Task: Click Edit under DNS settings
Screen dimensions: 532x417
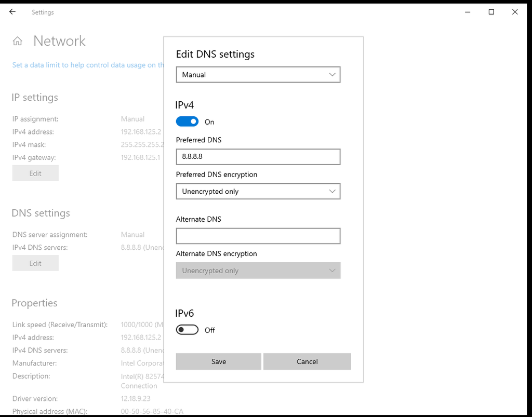Action: (35, 263)
